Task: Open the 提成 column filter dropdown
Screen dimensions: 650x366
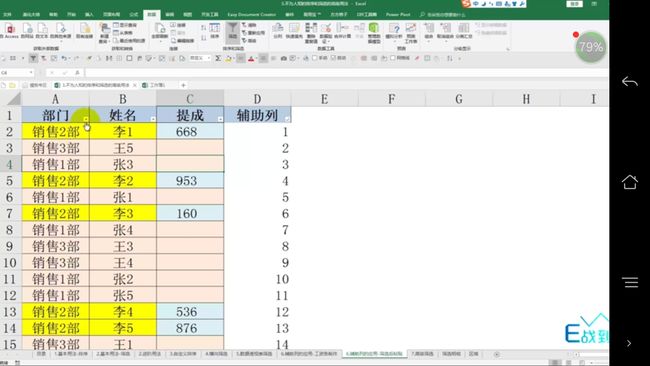Action: pos(220,119)
